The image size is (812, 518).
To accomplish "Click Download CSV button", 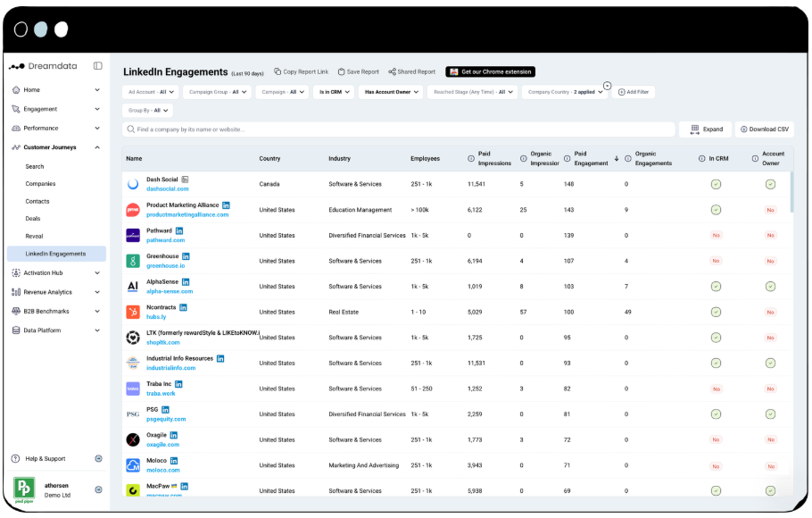I will 765,129.
